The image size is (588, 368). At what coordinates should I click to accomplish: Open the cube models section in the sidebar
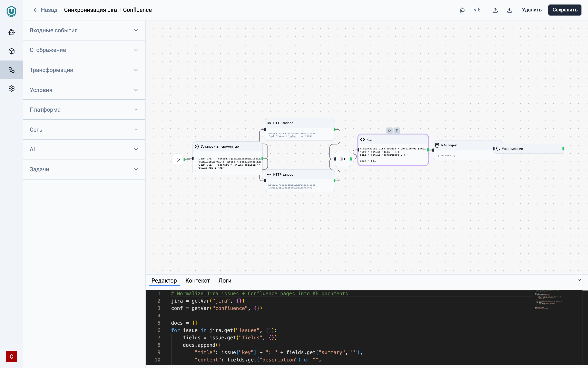click(x=11, y=51)
